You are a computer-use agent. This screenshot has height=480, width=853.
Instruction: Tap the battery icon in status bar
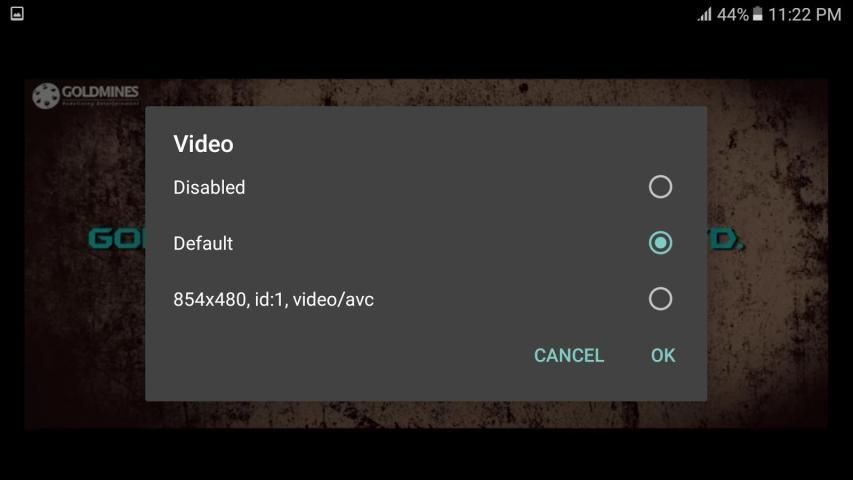[757, 14]
